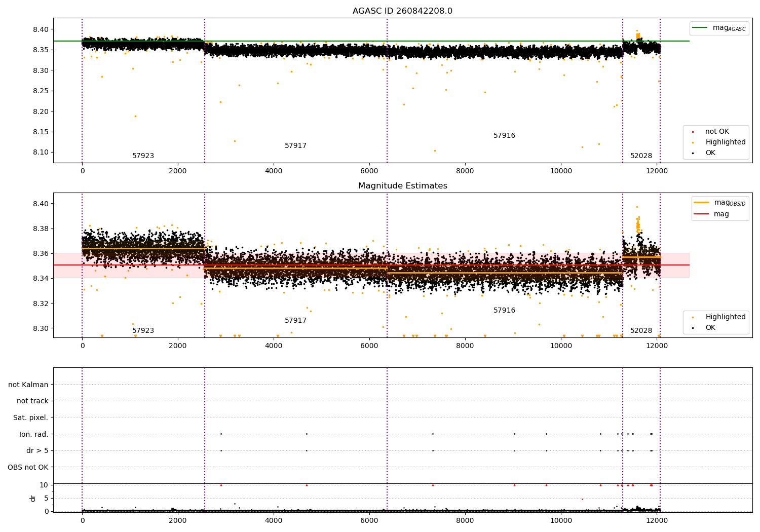Click the 5 tick on the dr axis
Screen dimensions: 760x532
(x=46, y=498)
